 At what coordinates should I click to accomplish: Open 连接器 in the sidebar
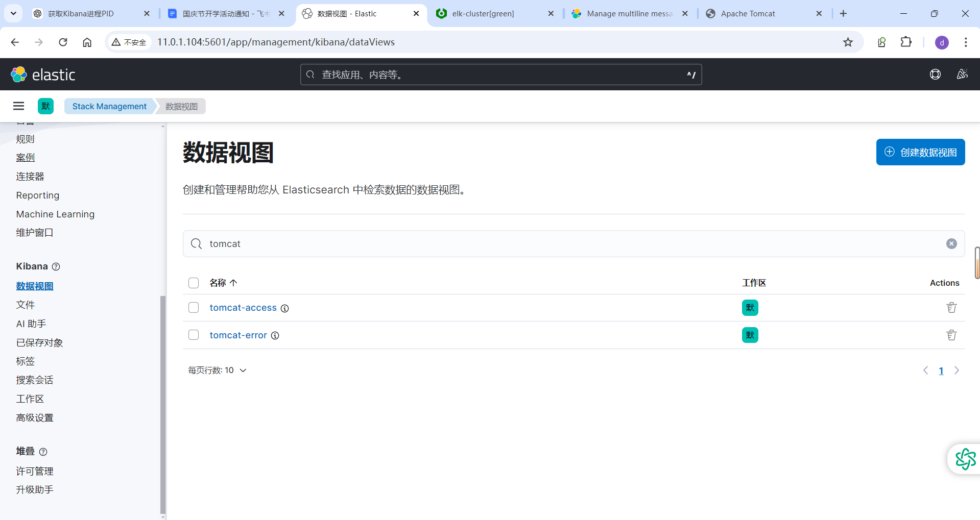[30, 177]
